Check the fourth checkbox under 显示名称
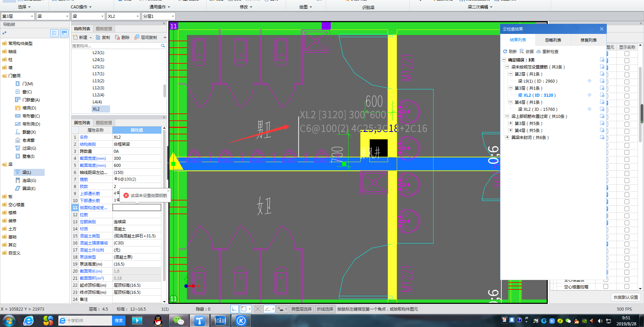 click(x=627, y=75)
